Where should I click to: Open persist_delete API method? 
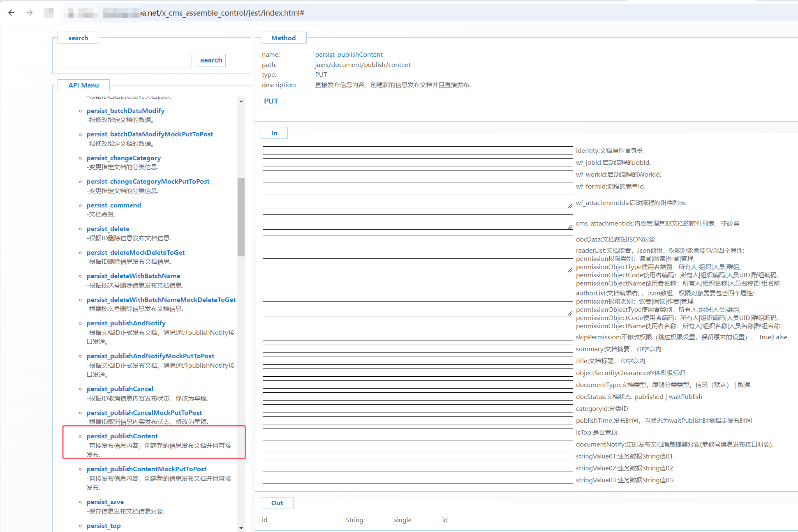coord(108,229)
